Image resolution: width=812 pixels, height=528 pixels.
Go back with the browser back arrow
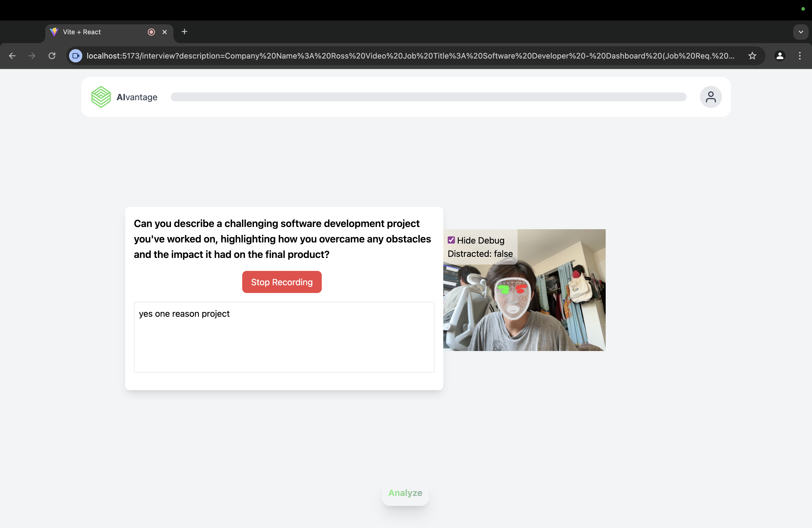tap(12, 56)
